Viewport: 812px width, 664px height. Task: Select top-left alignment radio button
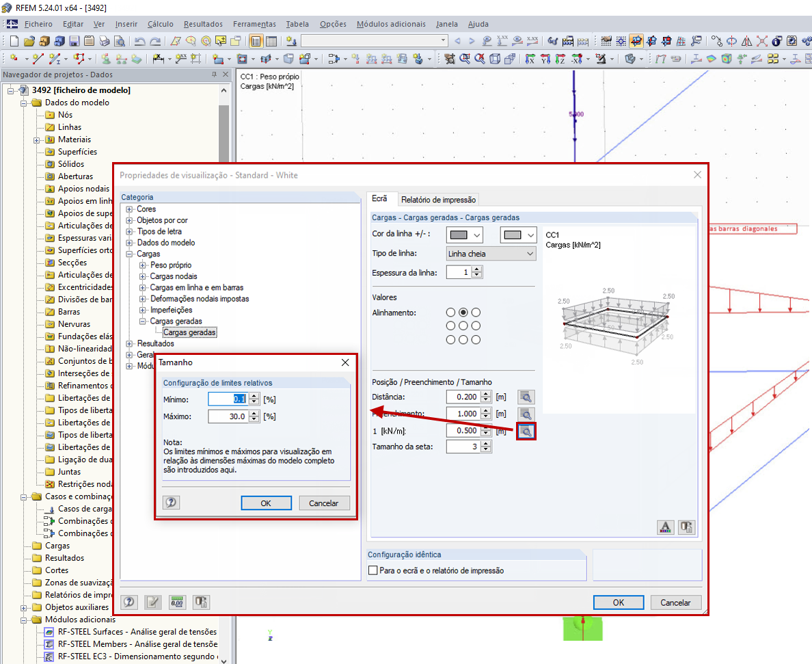point(450,313)
